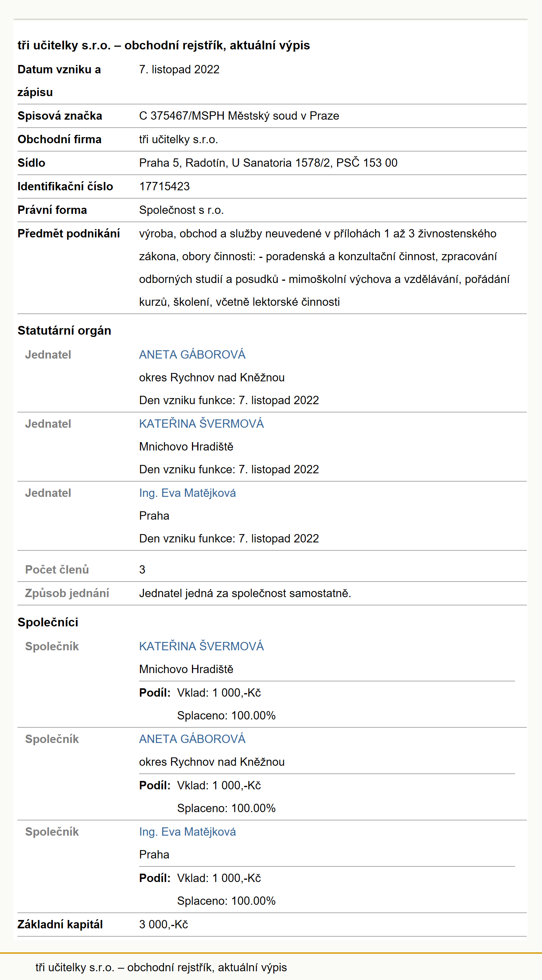Select the identification number 17715423

165,187
